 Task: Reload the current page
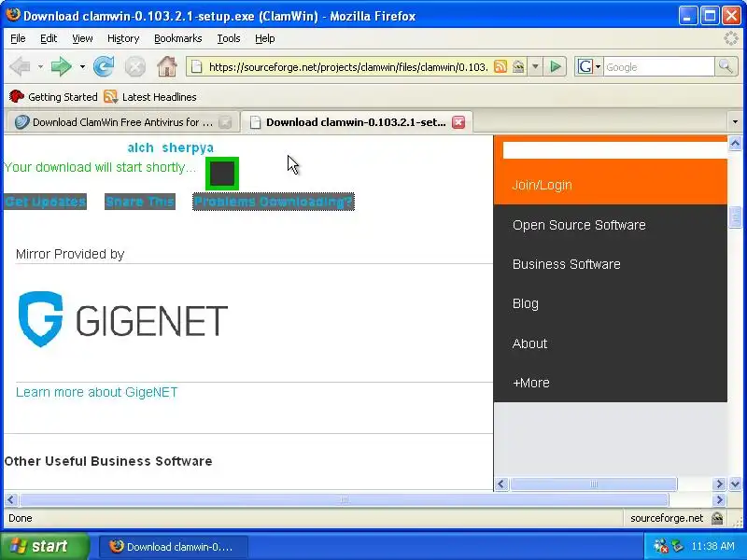(104, 66)
